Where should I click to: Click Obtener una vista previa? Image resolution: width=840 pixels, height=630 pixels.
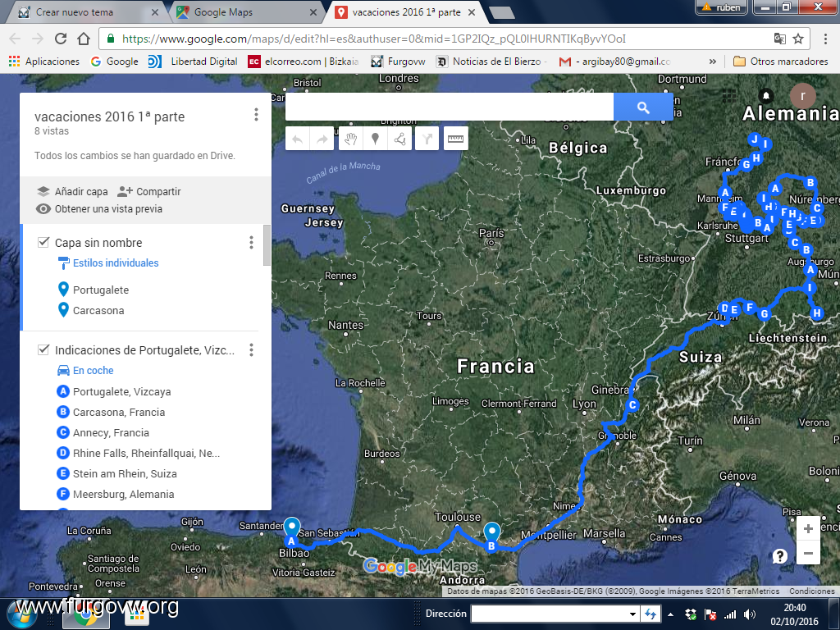[x=108, y=209]
